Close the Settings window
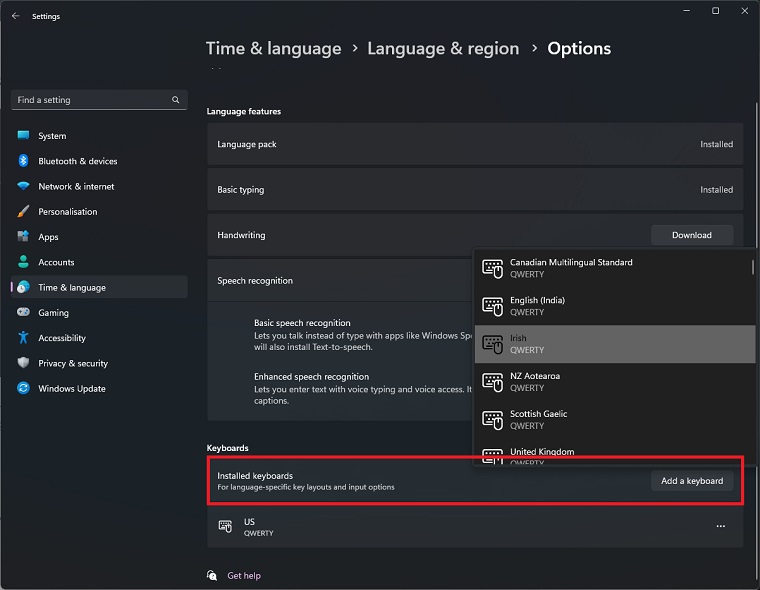Viewport: 760px width, 590px height. pyautogui.click(x=744, y=11)
